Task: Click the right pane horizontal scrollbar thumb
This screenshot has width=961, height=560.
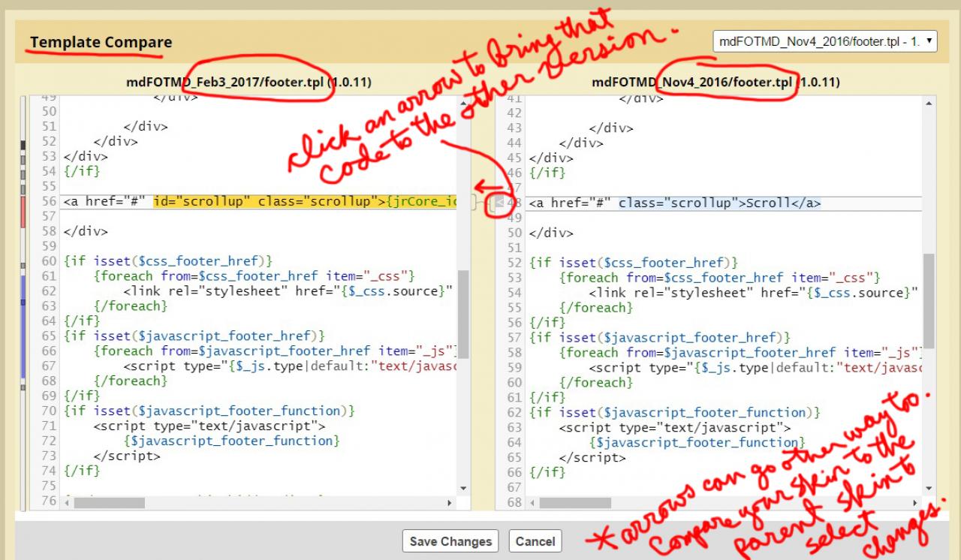Action: click(x=575, y=503)
